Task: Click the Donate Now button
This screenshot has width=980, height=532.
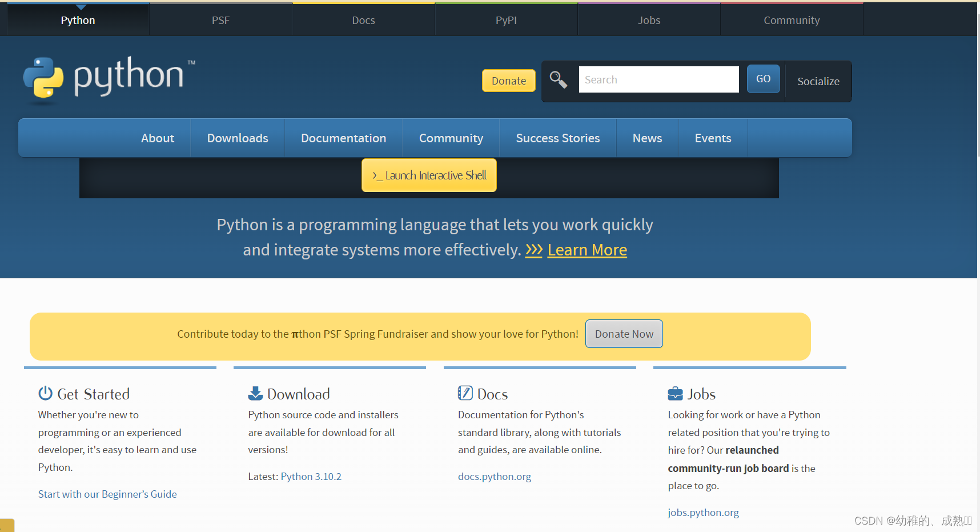Action: coord(624,334)
